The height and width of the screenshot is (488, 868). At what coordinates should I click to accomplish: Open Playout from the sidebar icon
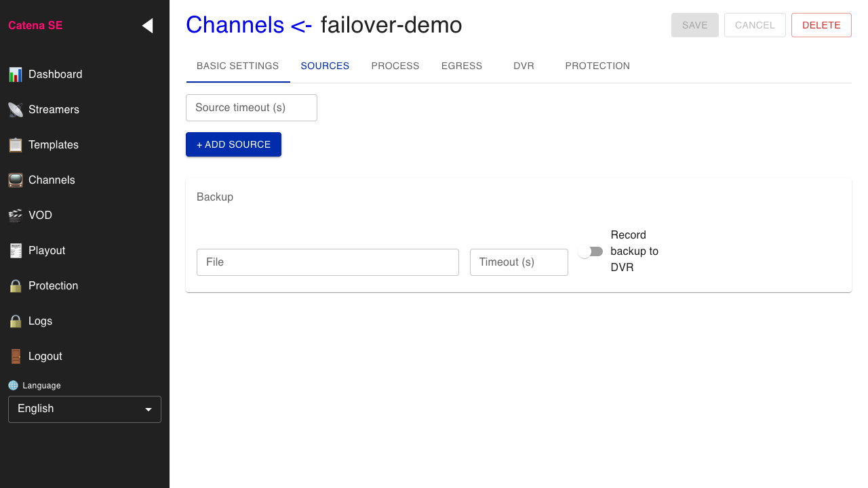pyautogui.click(x=16, y=250)
